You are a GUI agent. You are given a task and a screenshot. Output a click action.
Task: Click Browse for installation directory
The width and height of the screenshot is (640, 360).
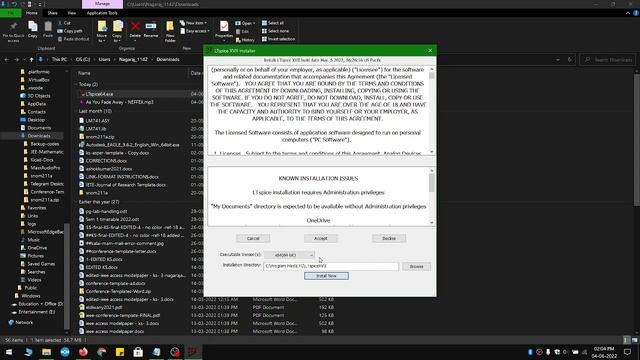pyautogui.click(x=416, y=267)
